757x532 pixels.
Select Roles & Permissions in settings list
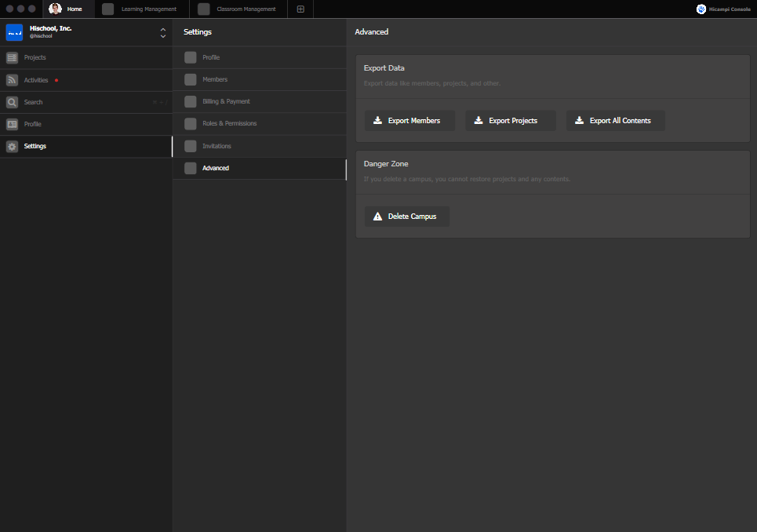coord(229,123)
